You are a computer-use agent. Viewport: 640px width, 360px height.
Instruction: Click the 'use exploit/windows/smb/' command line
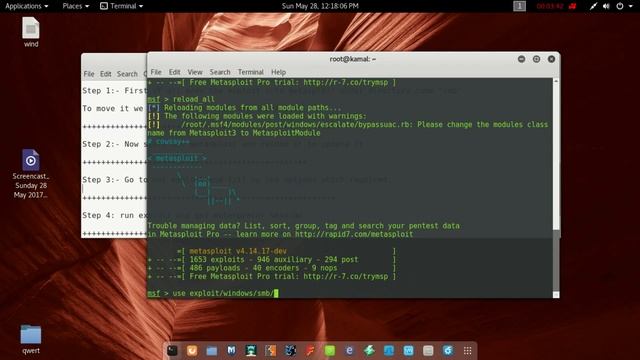click(213, 293)
